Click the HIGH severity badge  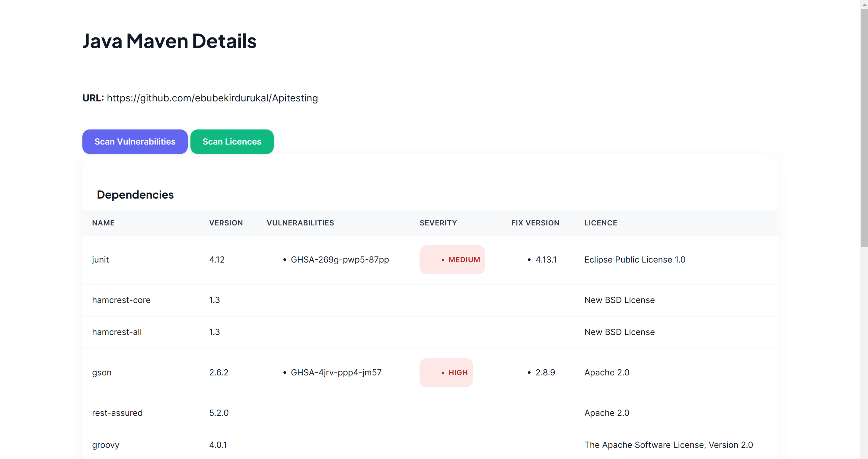coord(446,372)
